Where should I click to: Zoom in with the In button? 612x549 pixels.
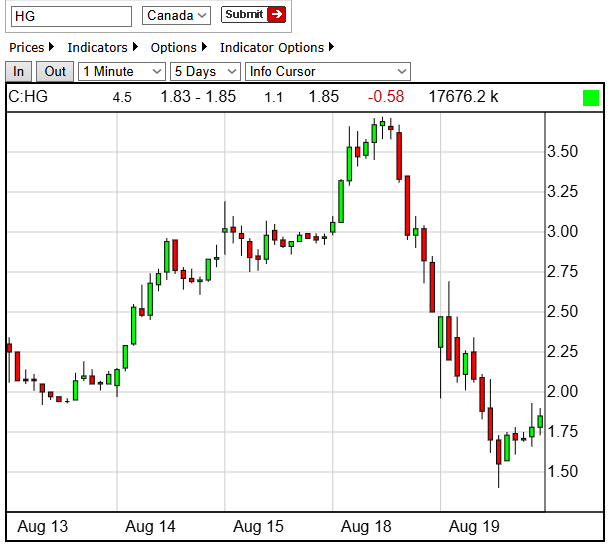pos(18,72)
